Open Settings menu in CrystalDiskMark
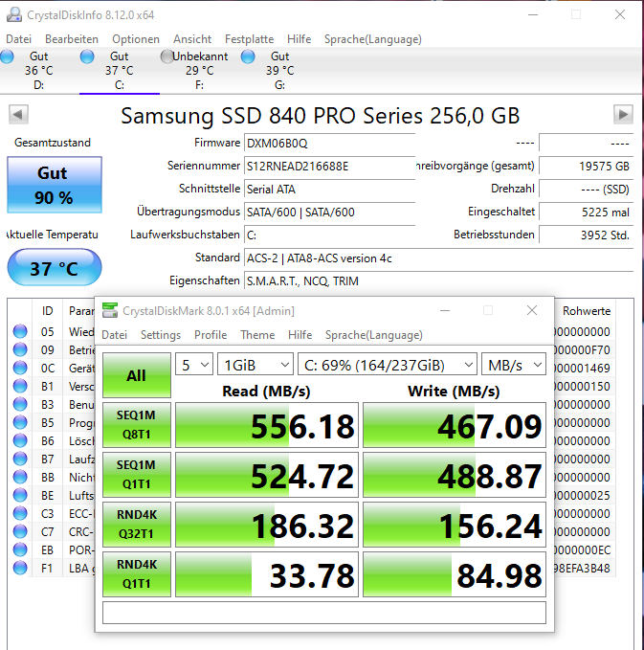Image resolution: width=644 pixels, height=650 pixels. point(161,334)
